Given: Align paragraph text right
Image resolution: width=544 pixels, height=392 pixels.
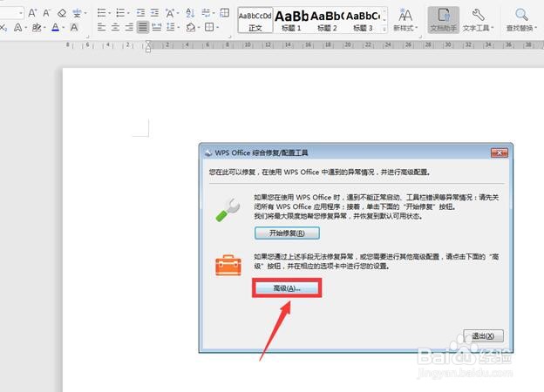Looking at the screenshot, I should [129, 27].
